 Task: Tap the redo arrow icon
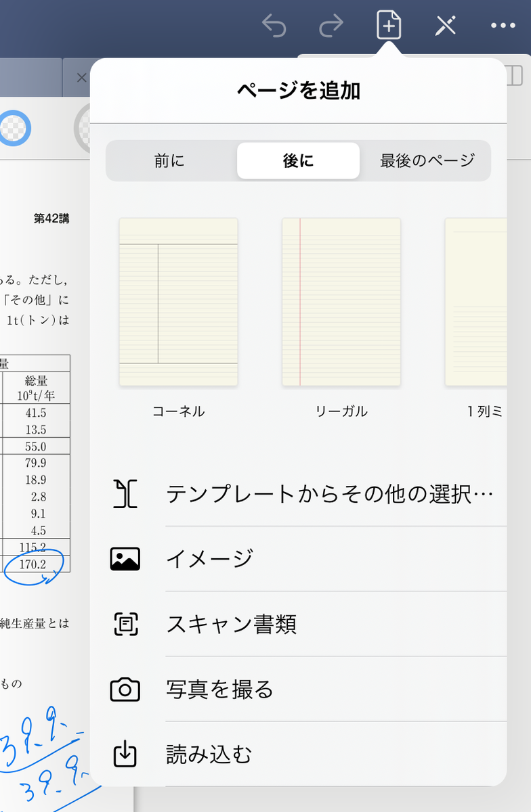[331, 26]
